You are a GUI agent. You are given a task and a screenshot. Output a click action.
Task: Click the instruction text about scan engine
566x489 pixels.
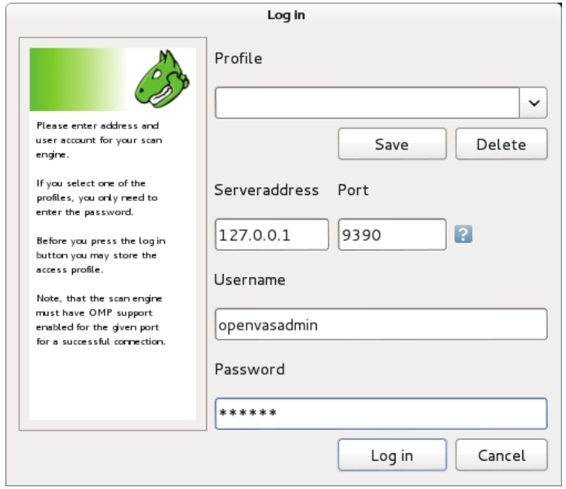[101, 233]
